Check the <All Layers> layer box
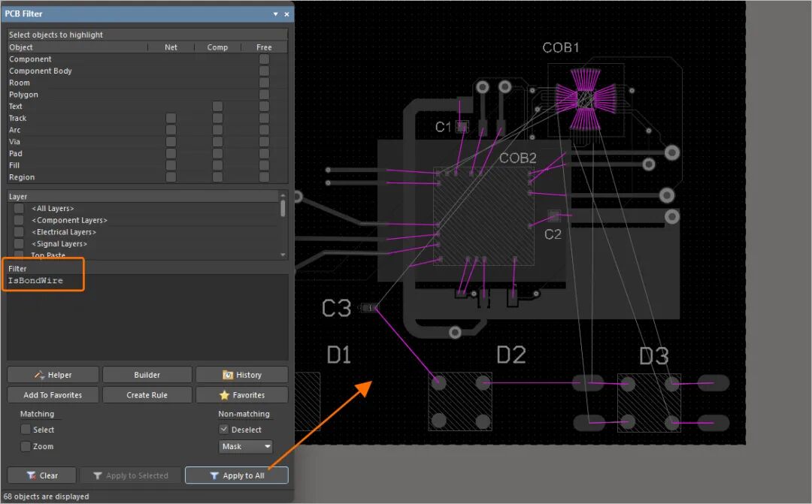 tap(19, 208)
